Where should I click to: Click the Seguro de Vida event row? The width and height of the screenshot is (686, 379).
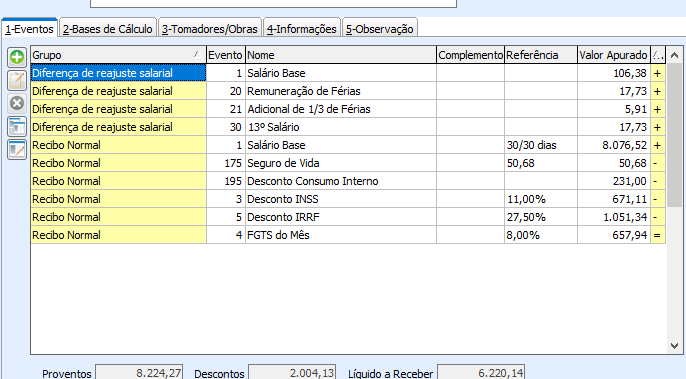pyautogui.click(x=348, y=163)
